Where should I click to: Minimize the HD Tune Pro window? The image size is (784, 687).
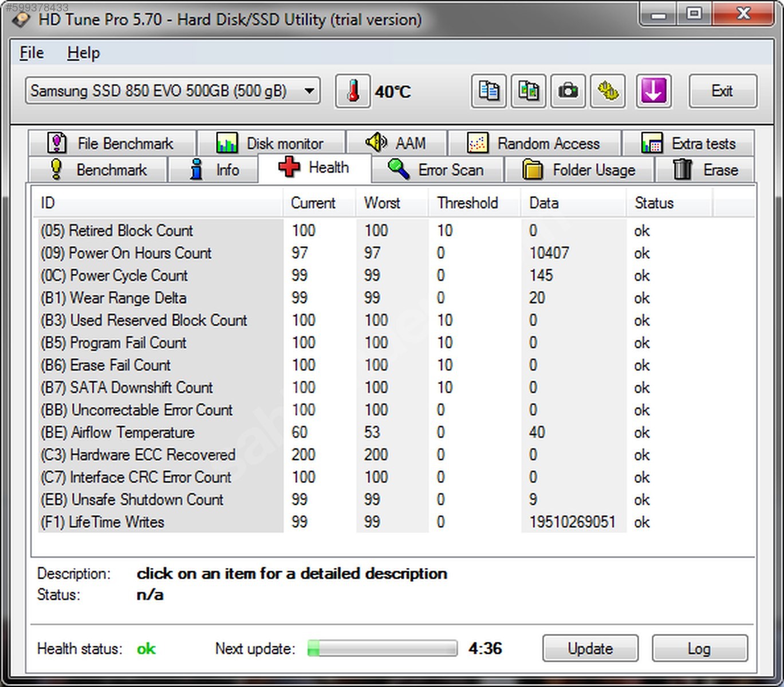click(659, 14)
